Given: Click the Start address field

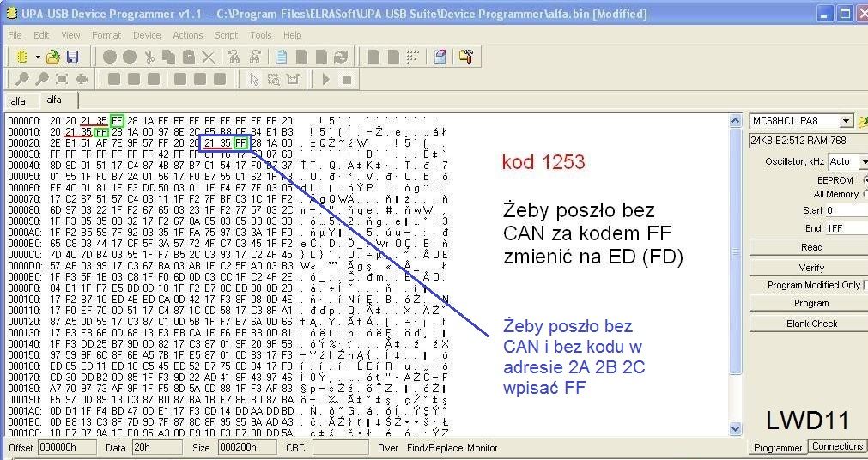Looking at the screenshot, I should tap(847, 210).
